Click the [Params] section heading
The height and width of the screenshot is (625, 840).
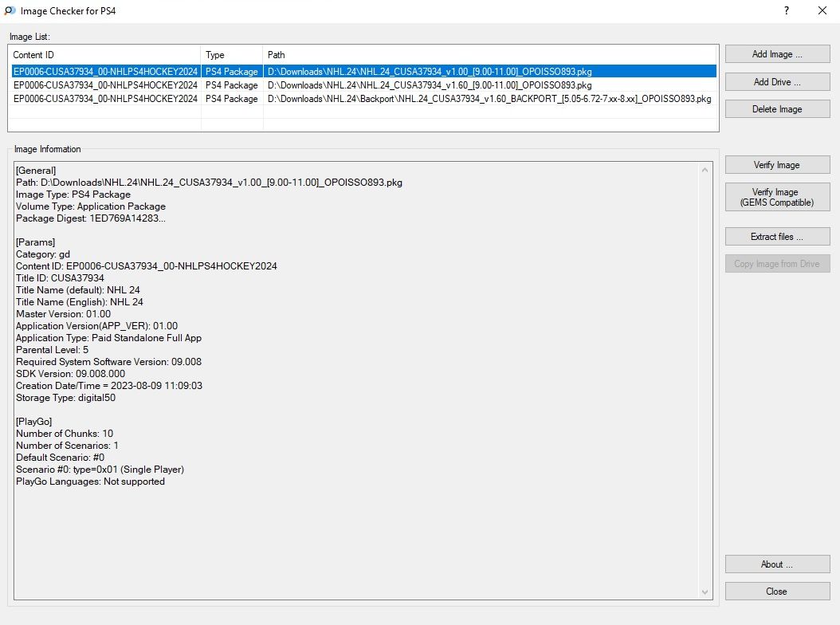[35, 242]
